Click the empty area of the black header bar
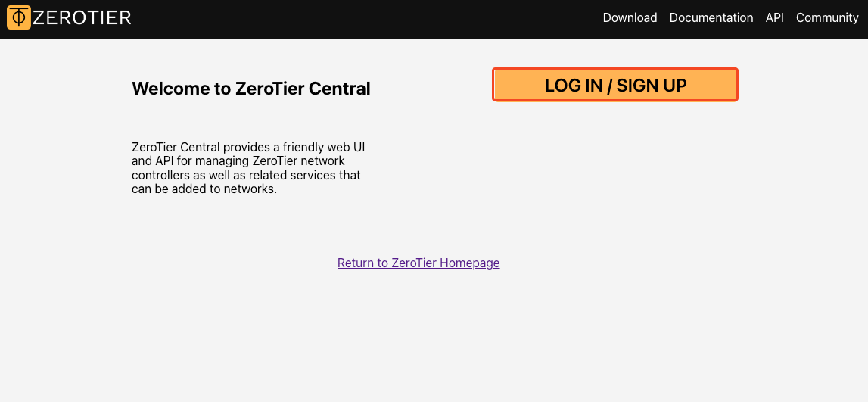This screenshot has height=402, width=868. (366, 19)
